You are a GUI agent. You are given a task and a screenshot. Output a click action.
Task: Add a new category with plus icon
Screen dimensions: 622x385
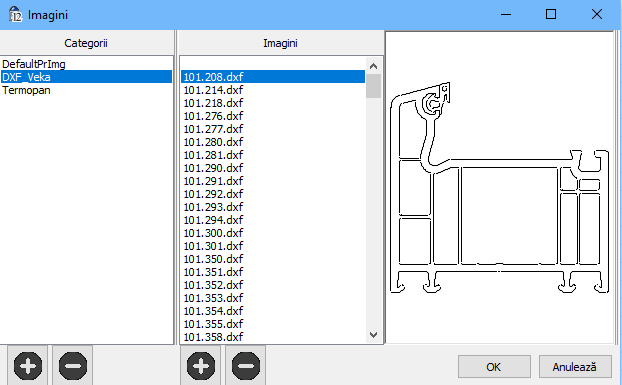tap(28, 365)
